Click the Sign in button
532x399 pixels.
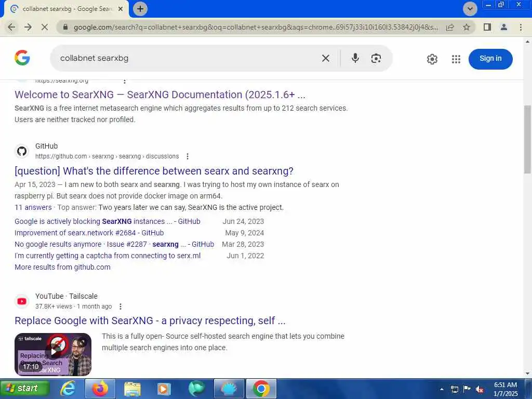pos(490,59)
